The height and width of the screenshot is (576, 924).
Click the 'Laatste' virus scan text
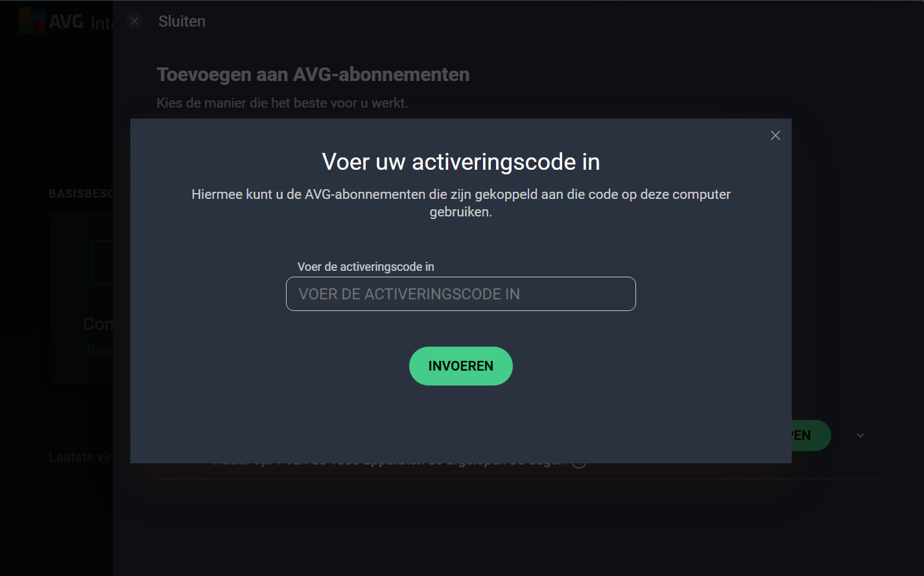tap(81, 457)
